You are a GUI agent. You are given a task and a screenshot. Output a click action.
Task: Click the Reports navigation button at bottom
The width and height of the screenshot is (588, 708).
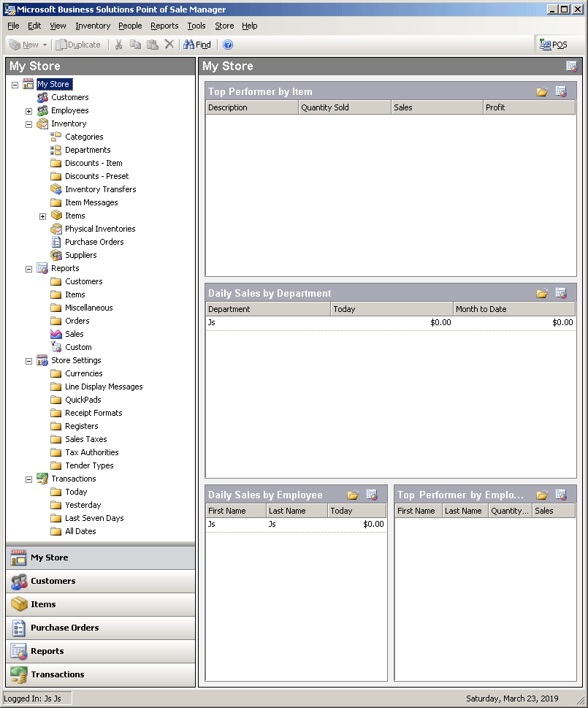pyautogui.click(x=101, y=652)
